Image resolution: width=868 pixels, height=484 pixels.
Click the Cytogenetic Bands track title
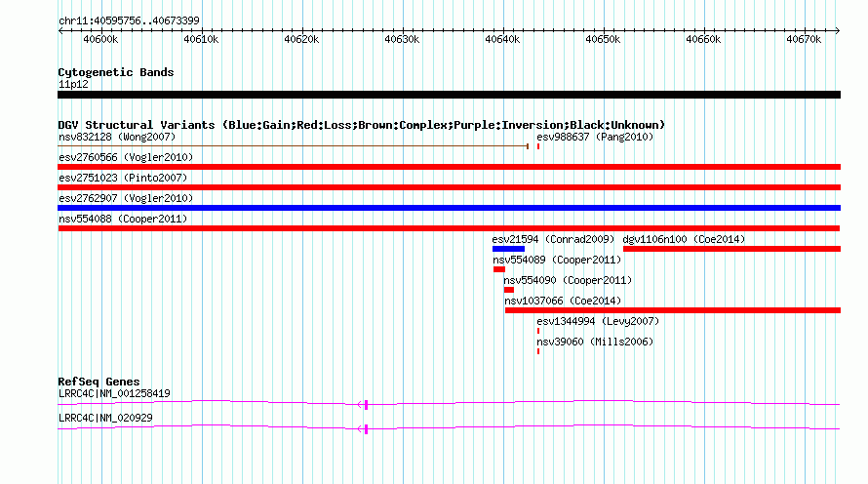tap(116, 72)
